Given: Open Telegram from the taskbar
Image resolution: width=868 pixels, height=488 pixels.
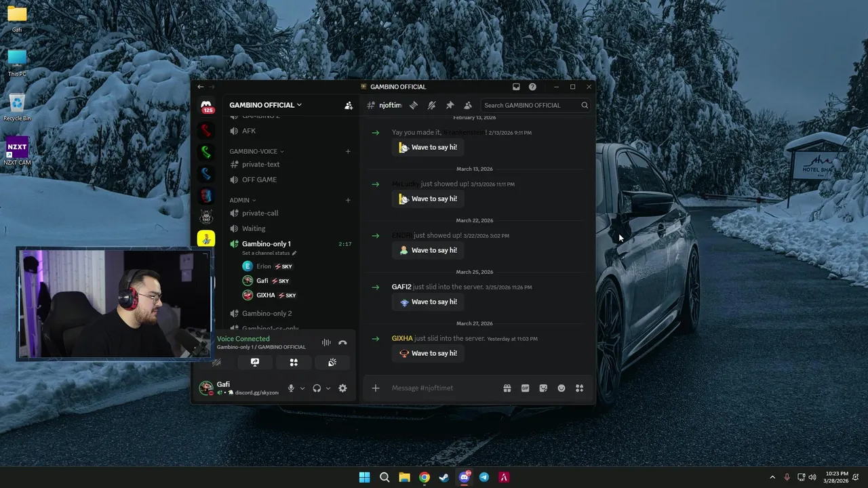Looking at the screenshot, I should point(484,477).
